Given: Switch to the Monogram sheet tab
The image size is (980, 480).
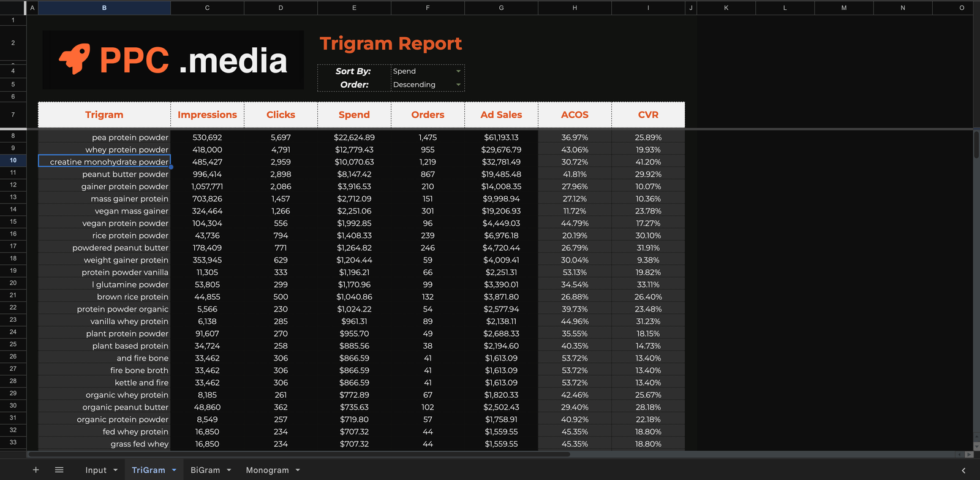Looking at the screenshot, I should (267, 470).
